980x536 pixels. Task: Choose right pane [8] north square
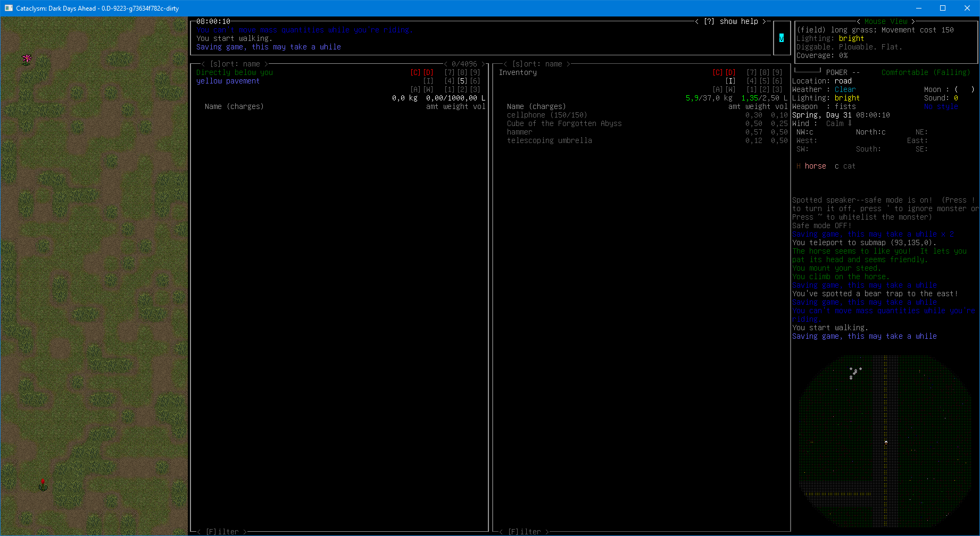(x=765, y=72)
